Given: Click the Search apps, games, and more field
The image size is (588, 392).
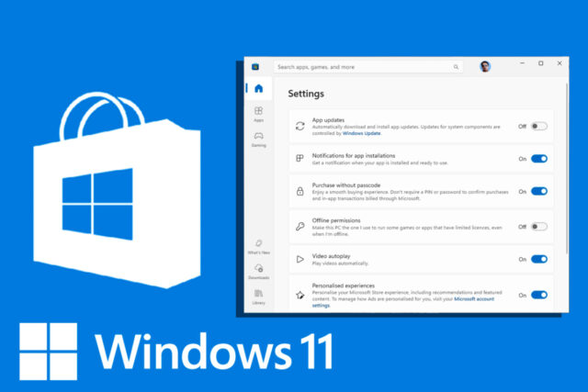Looking at the screenshot, I should pyautogui.click(x=368, y=67).
